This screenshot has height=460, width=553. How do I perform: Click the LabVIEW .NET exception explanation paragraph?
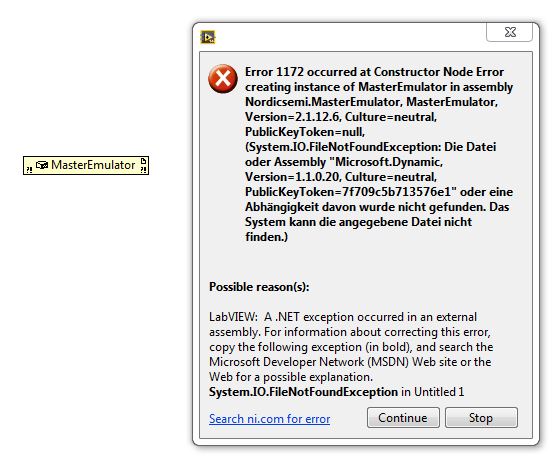coord(351,347)
